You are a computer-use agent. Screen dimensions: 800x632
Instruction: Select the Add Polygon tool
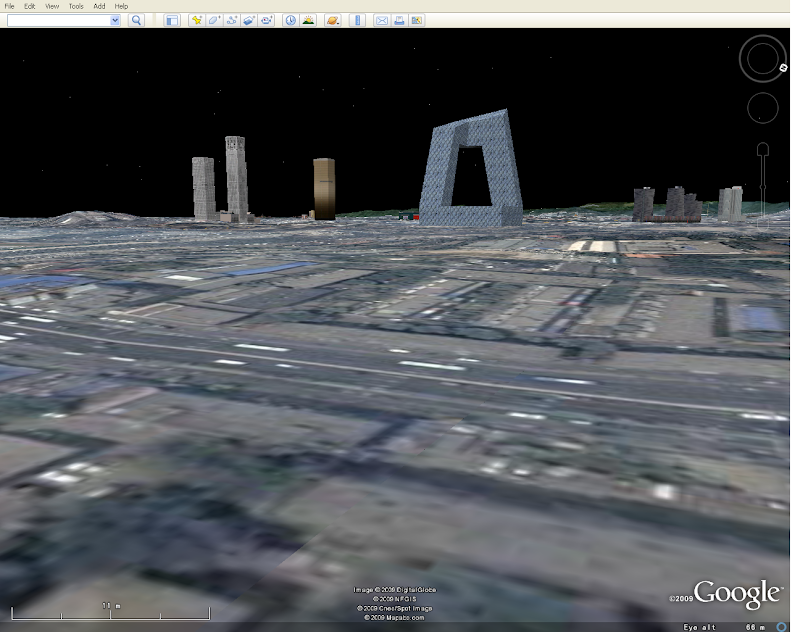(214, 20)
